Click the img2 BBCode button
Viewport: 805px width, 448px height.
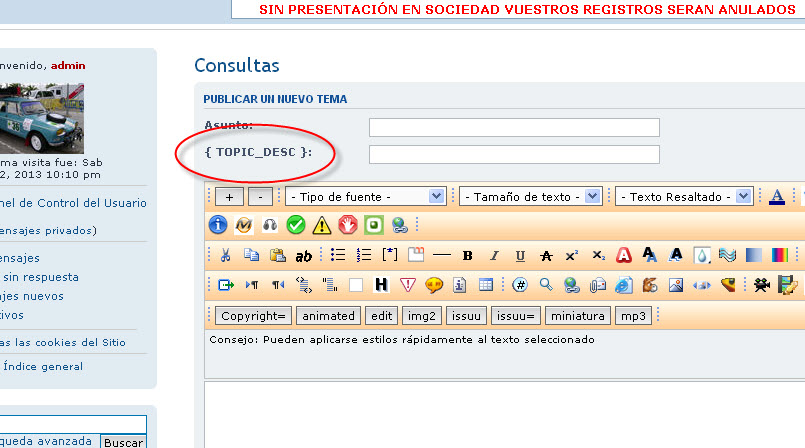pyautogui.click(x=421, y=316)
